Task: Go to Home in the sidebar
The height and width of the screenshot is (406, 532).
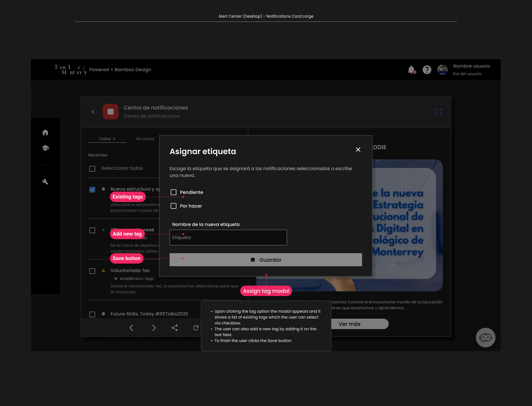Action: [x=45, y=132]
